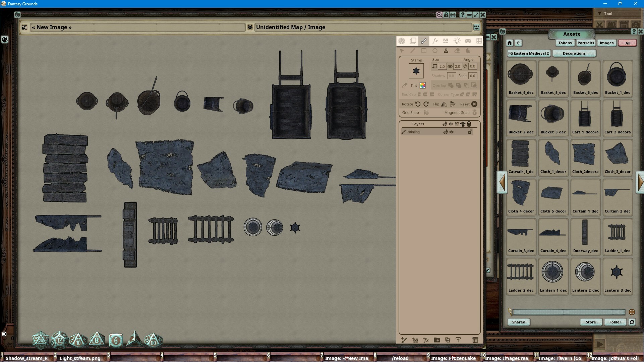Viewport: 644px width, 362px height.
Task: Select the circle drawing tool
Action: tap(435, 51)
